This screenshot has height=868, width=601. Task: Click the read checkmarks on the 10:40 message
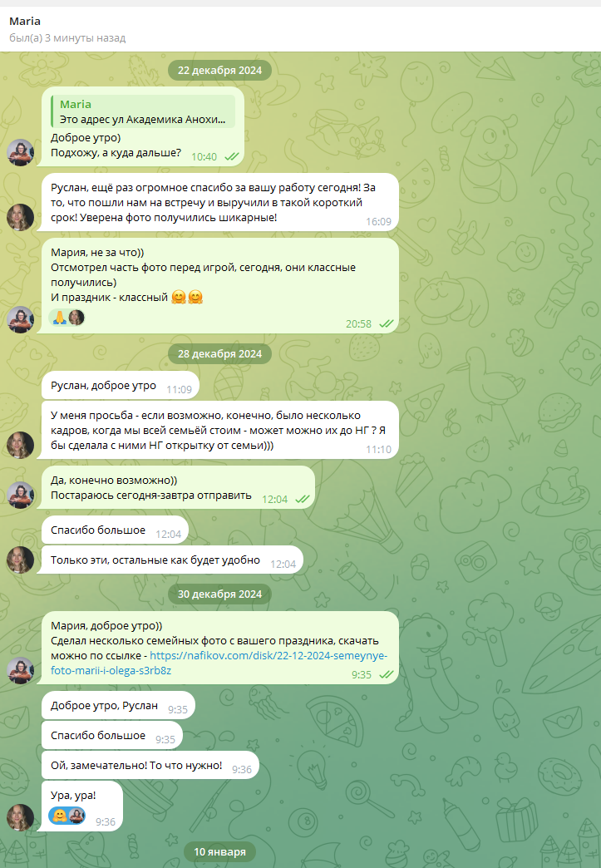point(232,157)
